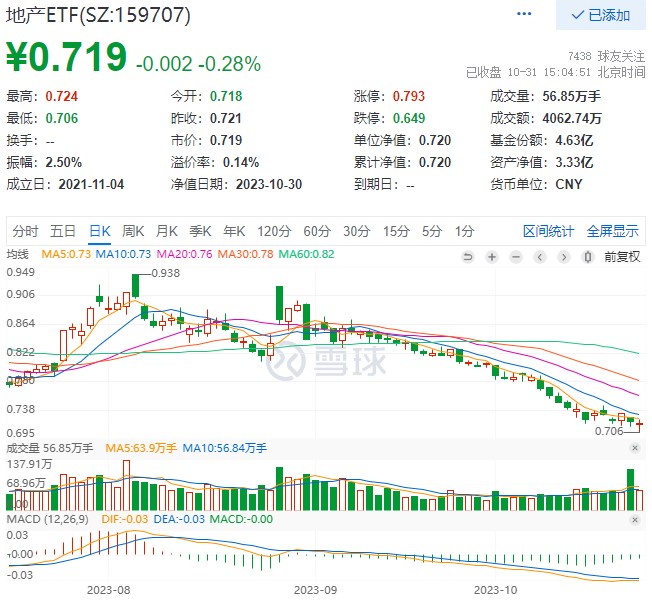Click the 地产ETF(SZ:159707) title
The image size is (652, 600).
pos(99,15)
